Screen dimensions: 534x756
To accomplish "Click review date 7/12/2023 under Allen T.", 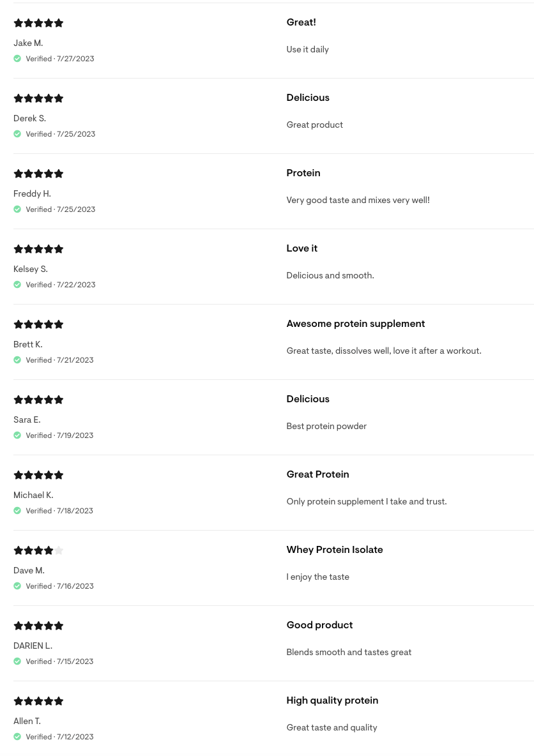I will (x=75, y=737).
